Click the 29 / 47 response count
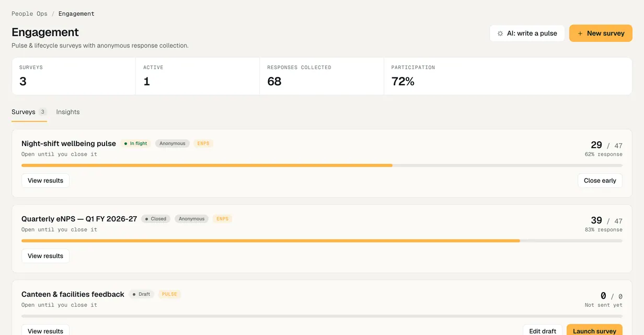644x335 pixels. tap(606, 146)
